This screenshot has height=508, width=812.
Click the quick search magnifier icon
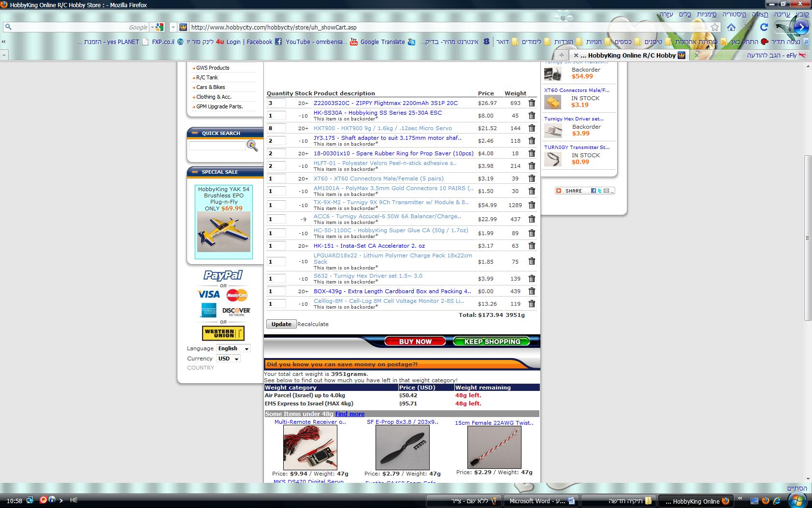pyautogui.click(x=252, y=145)
